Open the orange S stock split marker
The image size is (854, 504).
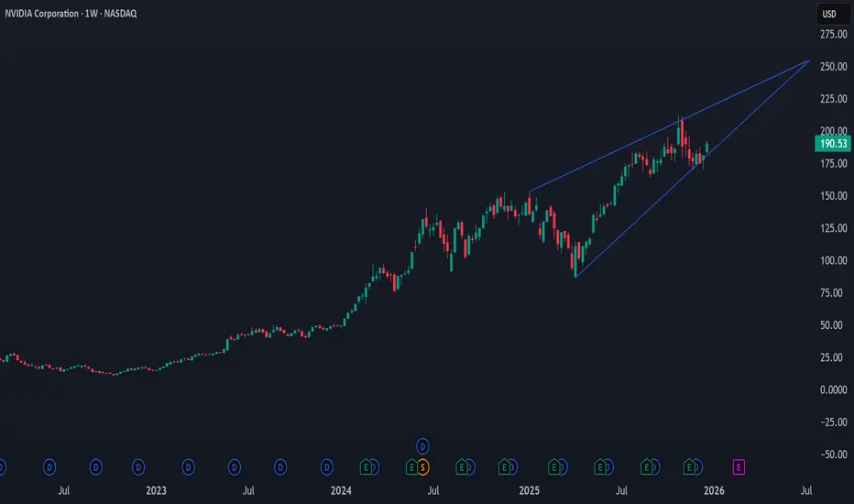click(422, 467)
